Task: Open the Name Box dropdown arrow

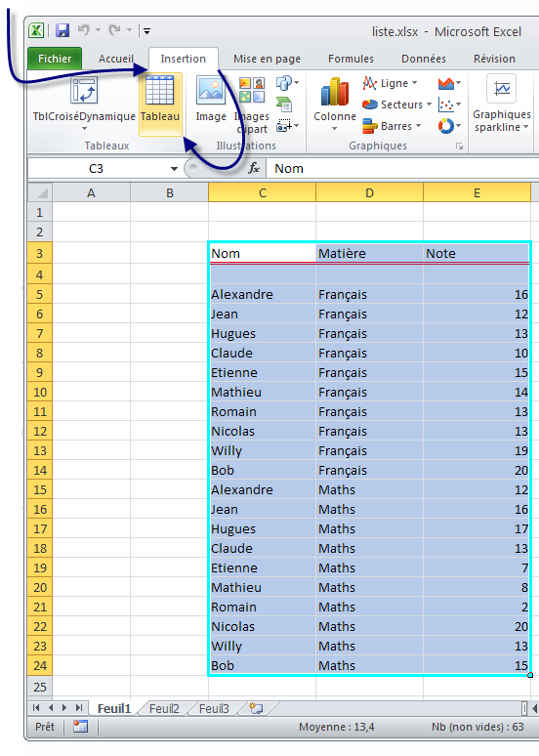Action: point(174,169)
